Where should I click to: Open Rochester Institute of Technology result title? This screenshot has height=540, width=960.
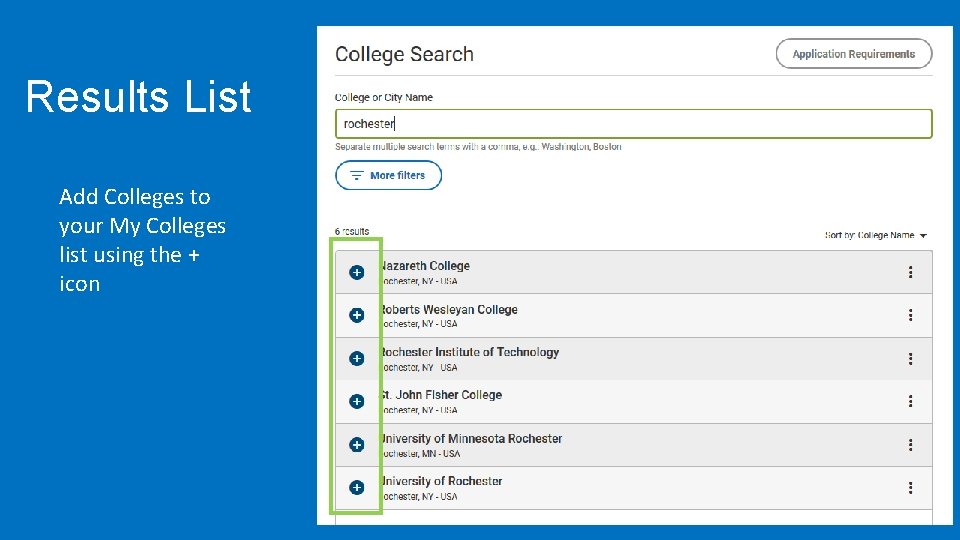click(x=469, y=352)
